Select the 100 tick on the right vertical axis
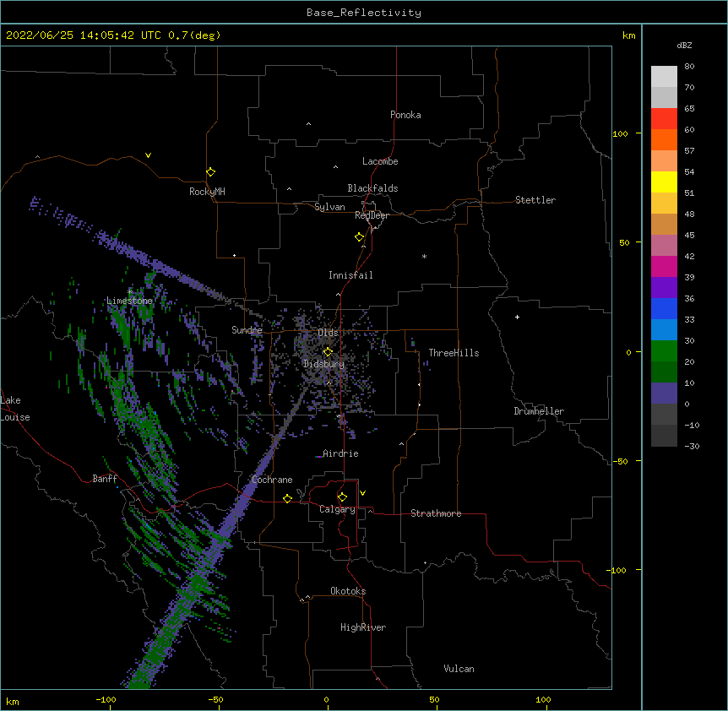Viewport: 728px width, 711px height. click(620, 133)
